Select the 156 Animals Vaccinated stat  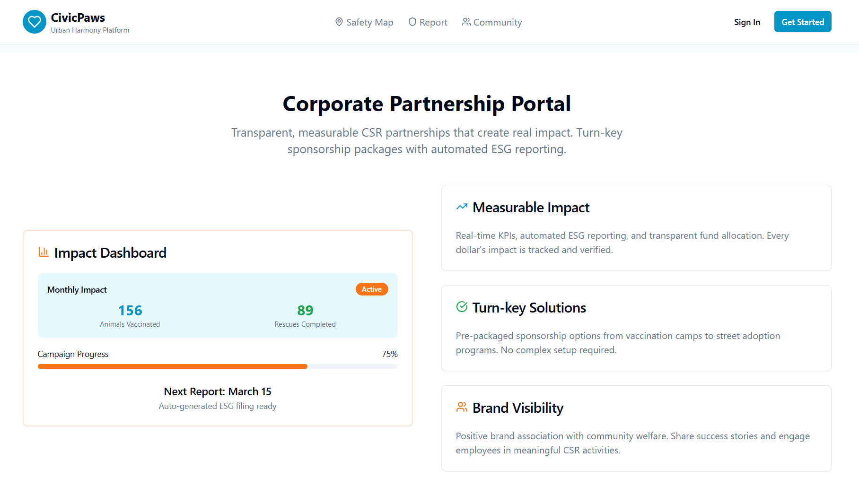click(130, 316)
